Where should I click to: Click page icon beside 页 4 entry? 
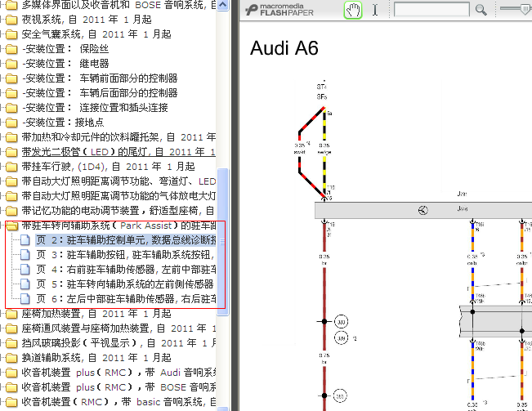pyautogui.click(x=25, y=270)
